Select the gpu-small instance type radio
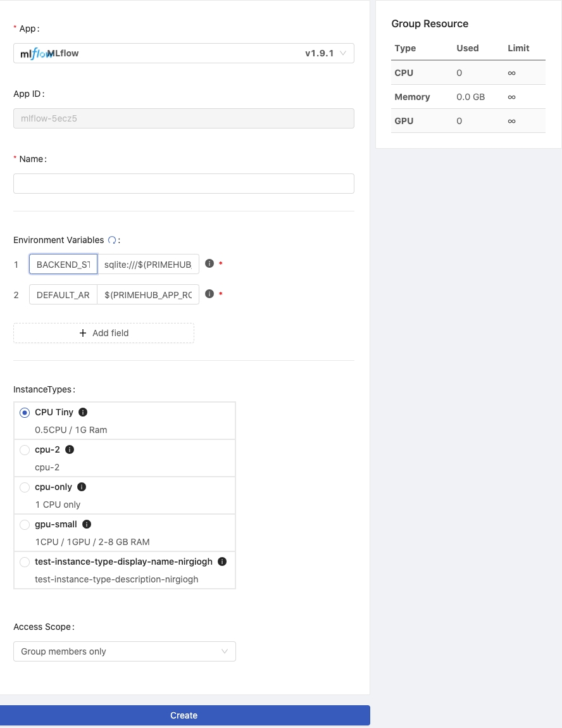The width and height of the screenshot is (562, 728). 25,525
